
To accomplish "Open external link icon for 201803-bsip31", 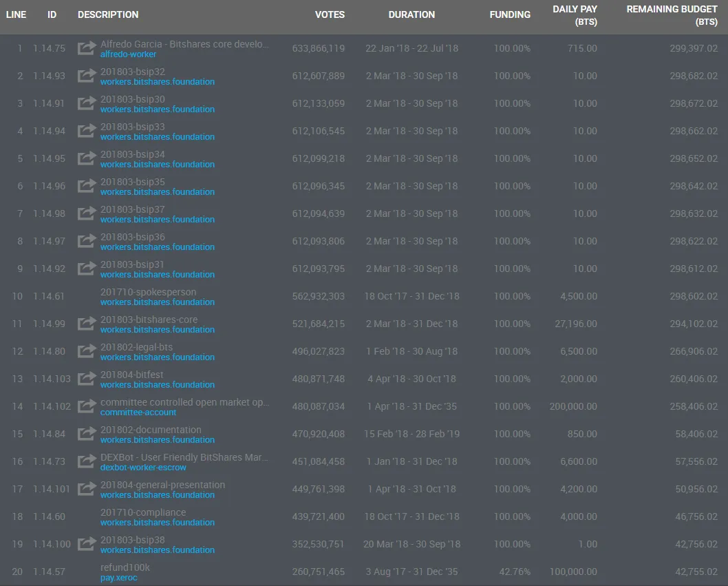I will click(87, 268).
